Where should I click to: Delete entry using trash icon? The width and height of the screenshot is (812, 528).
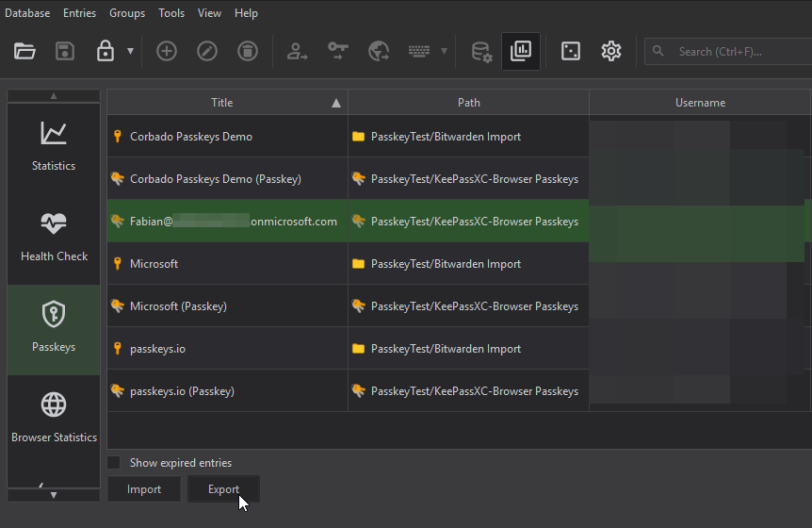coord(248,51)
